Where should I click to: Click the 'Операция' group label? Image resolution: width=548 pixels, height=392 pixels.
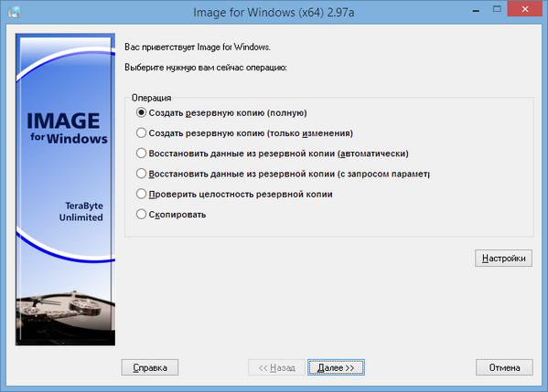tap(151, 98)
